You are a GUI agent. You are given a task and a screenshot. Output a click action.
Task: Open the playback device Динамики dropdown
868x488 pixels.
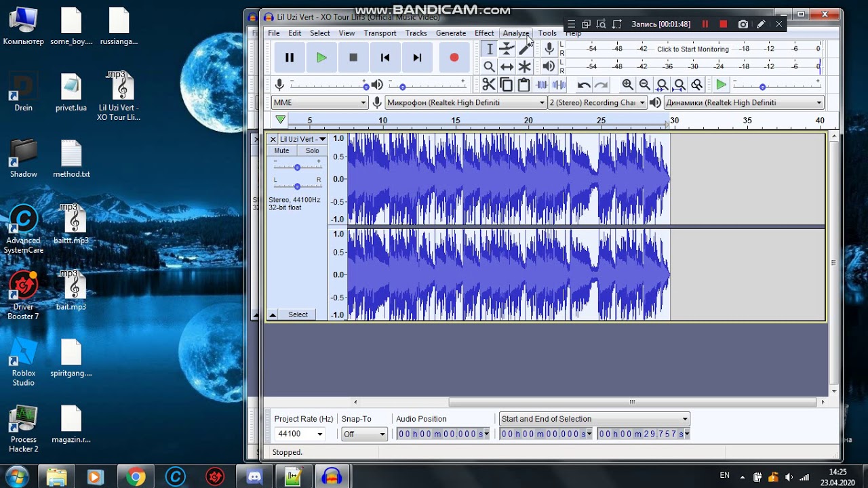[744, 102]
